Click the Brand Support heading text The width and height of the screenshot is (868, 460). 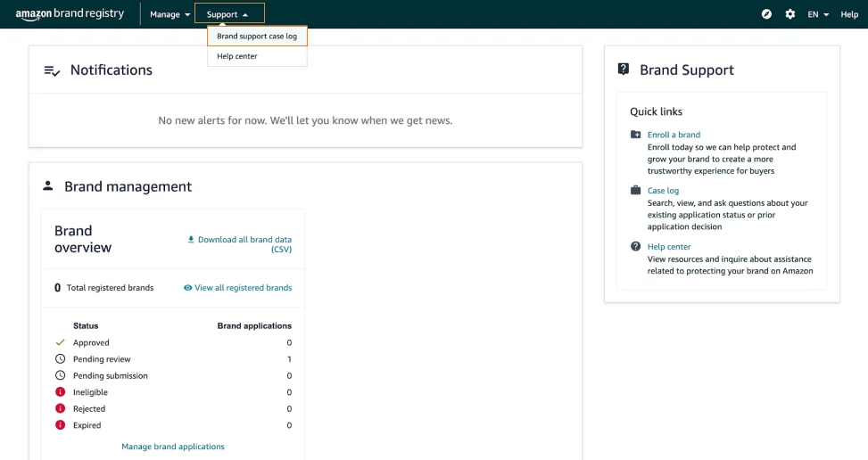(x=687, y=70)
